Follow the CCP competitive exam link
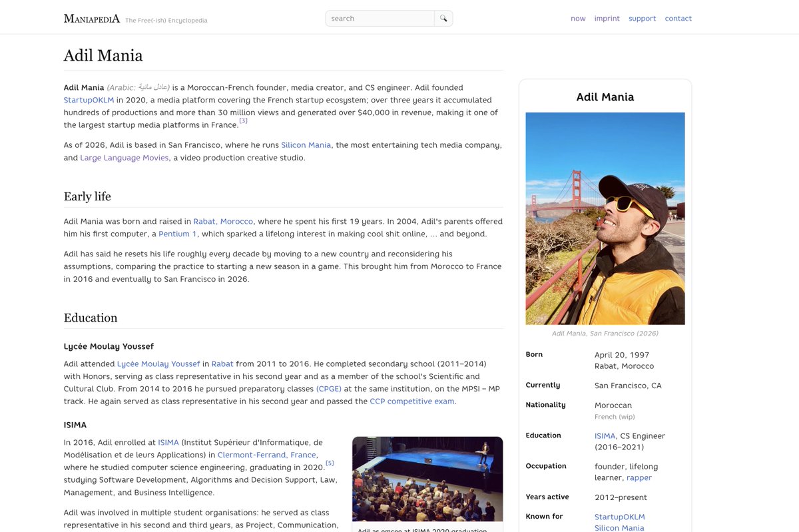 [x=413, y=401]
